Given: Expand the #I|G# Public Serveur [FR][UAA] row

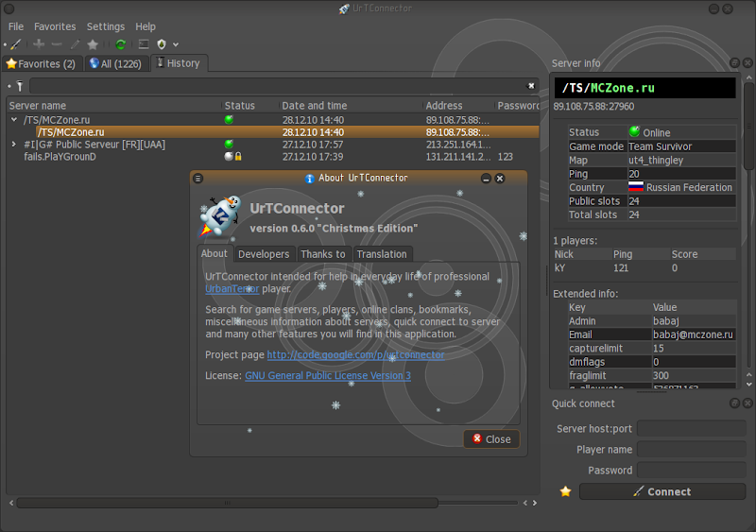Looking at the screenshot, I should click(x=14, y=144).
